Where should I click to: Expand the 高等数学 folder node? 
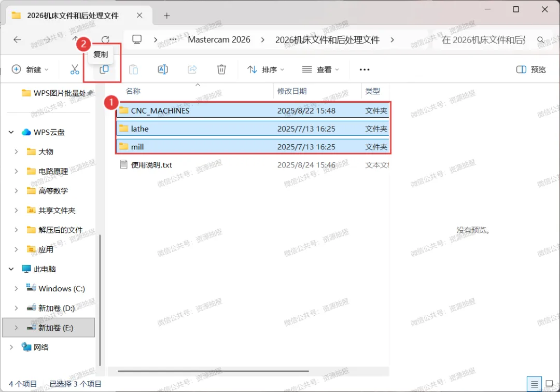[16, 191]
